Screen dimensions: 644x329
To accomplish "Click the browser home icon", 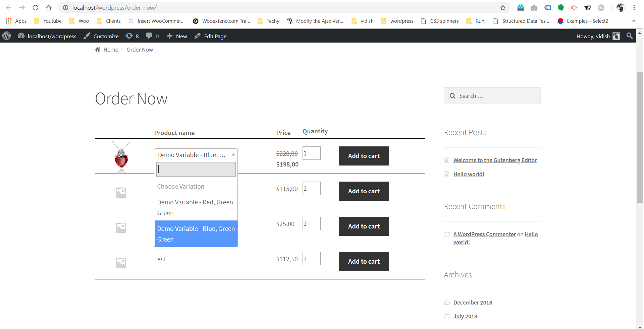I will click(49, 8).
